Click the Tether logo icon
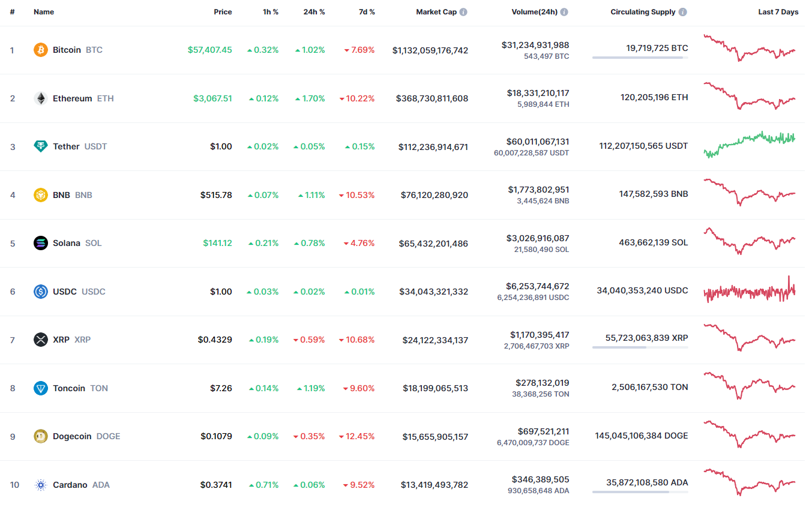Screen dimensions: 812x507 click(41, 146)
